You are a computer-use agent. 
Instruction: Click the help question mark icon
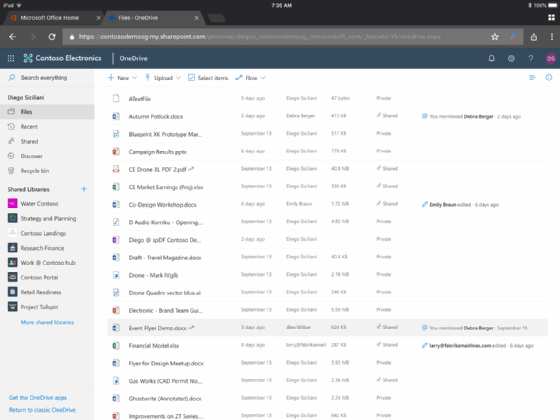click(x=531, y=58)
